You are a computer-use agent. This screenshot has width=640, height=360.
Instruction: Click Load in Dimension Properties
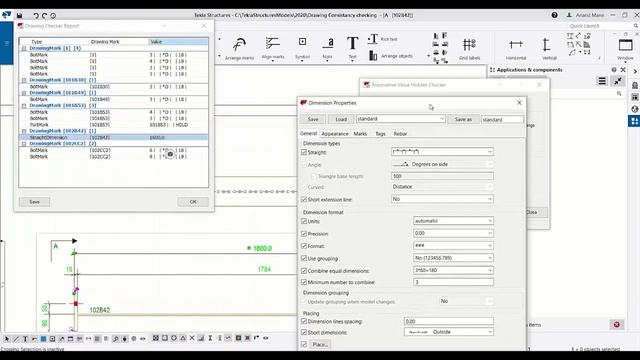tap(341, 119)
